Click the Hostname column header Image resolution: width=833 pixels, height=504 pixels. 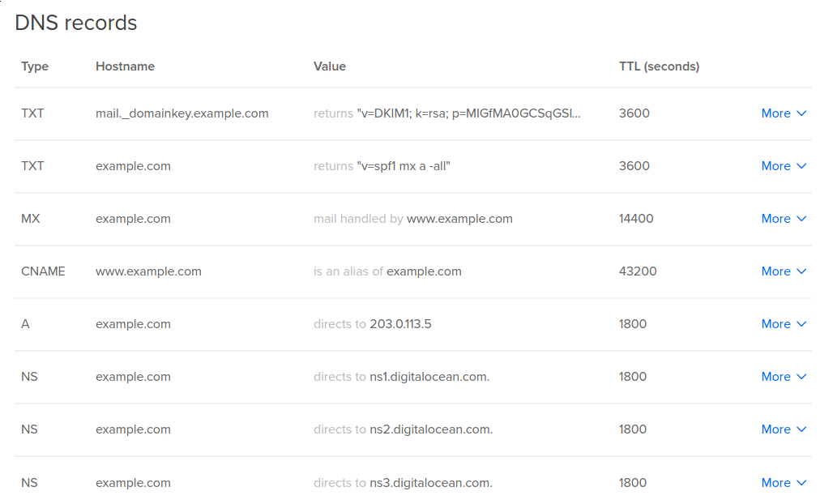[x=125, y=66]
